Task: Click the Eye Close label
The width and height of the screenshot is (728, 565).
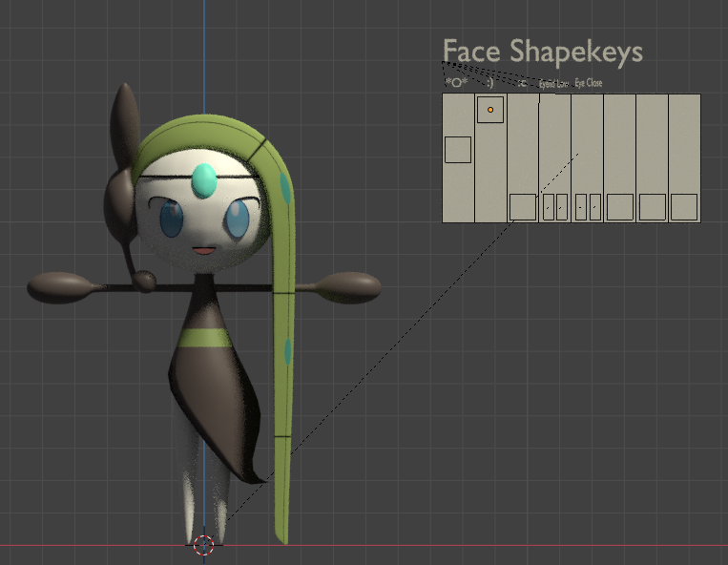Action: pos(589,83)
